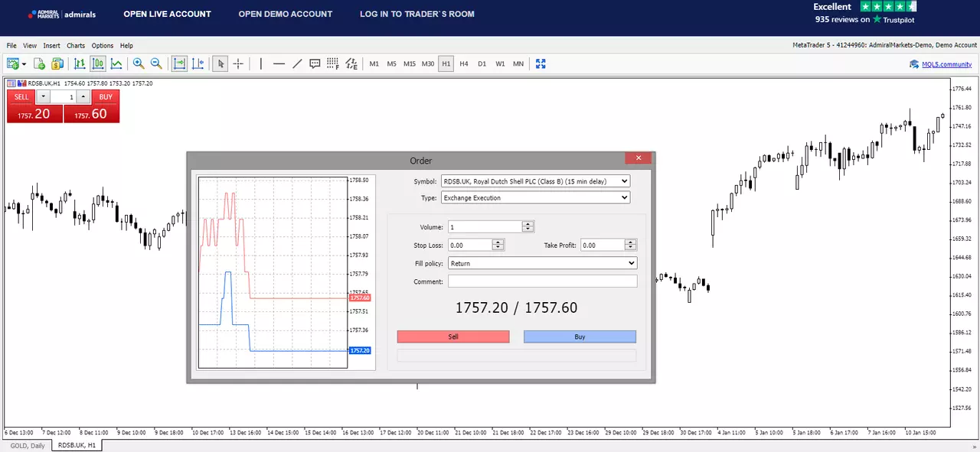Switch to the GOLD, Daily chart tab
The height and width of the screenshot is (452, 980).
28,445
